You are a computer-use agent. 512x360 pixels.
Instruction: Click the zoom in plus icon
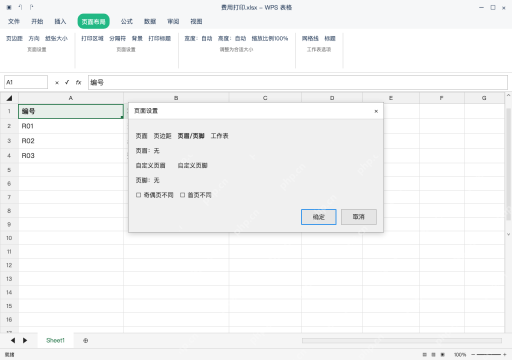click(505, 355)
